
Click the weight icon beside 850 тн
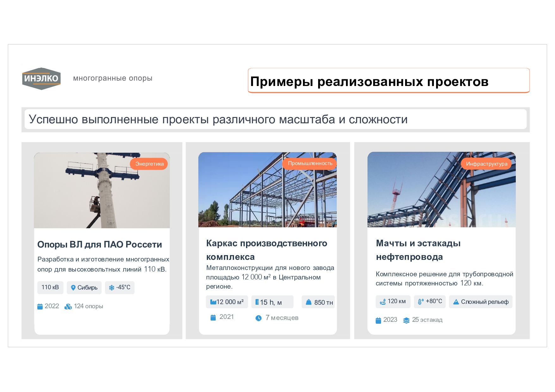tap(309, 302)
